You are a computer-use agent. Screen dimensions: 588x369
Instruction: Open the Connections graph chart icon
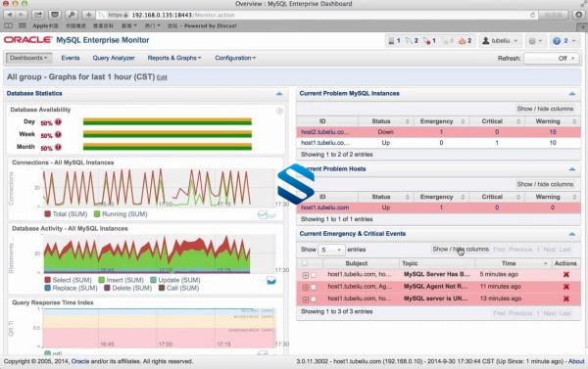263,214
